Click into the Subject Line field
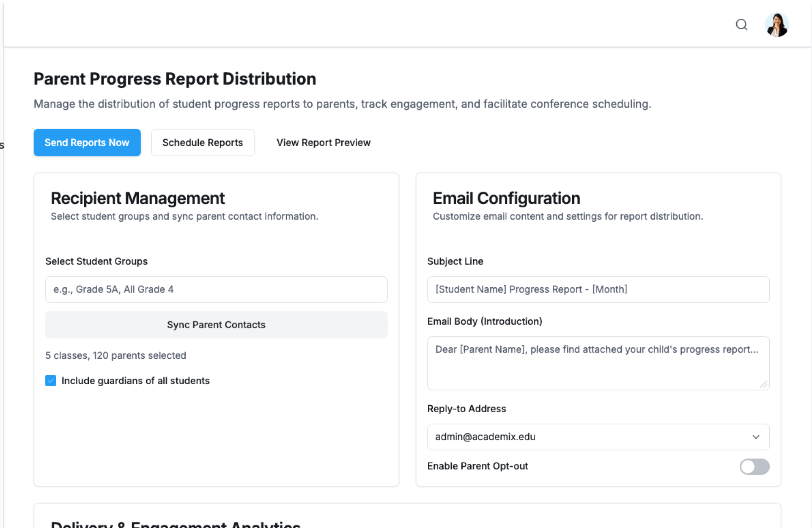 [598, 289]
